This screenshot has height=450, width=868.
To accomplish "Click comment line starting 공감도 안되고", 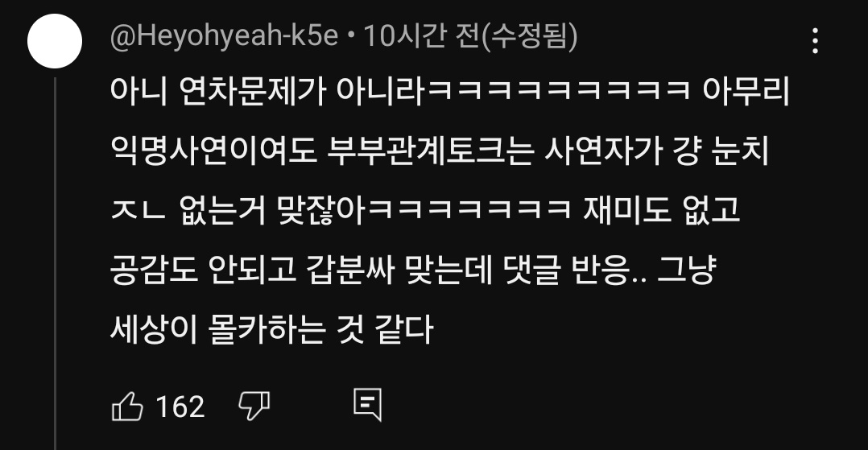I will (x=414, y=270).
